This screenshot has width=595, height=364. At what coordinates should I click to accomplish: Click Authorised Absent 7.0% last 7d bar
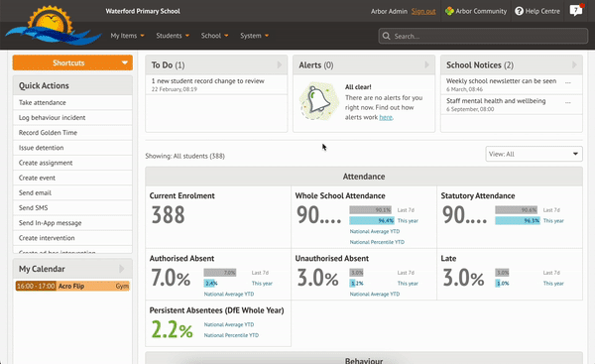point(220,273)
